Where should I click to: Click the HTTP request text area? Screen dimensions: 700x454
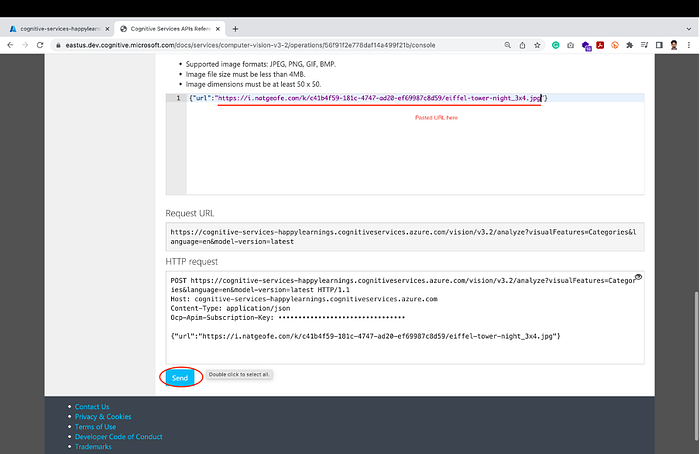(x=404, y=317)
